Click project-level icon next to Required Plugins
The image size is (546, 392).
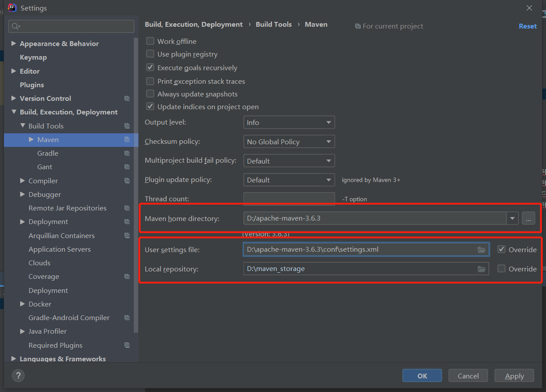(x=127, y=345)
